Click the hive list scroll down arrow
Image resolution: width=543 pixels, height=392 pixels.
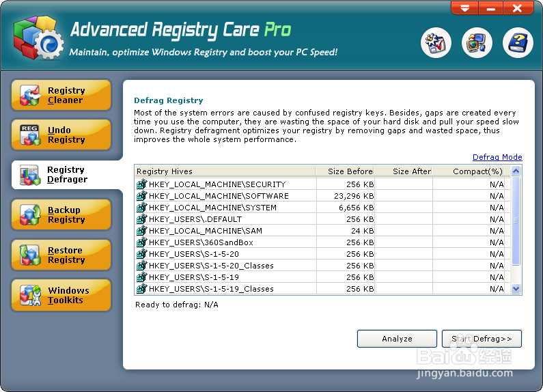[x=516, y=288]
